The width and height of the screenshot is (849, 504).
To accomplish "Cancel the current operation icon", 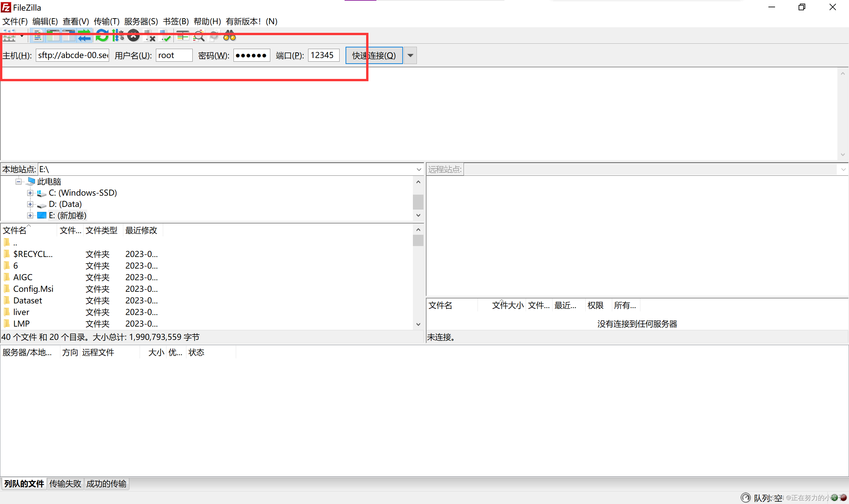I will 133,36.
